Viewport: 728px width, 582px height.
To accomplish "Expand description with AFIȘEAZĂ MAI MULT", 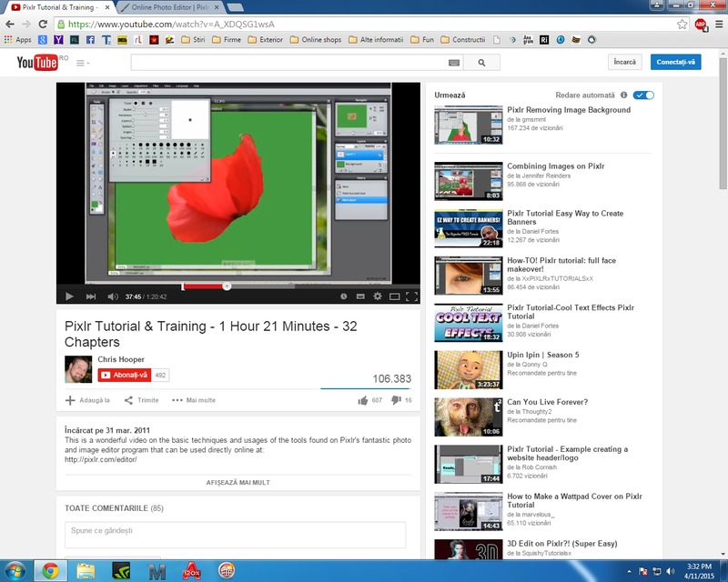I will tap(238, 483).
